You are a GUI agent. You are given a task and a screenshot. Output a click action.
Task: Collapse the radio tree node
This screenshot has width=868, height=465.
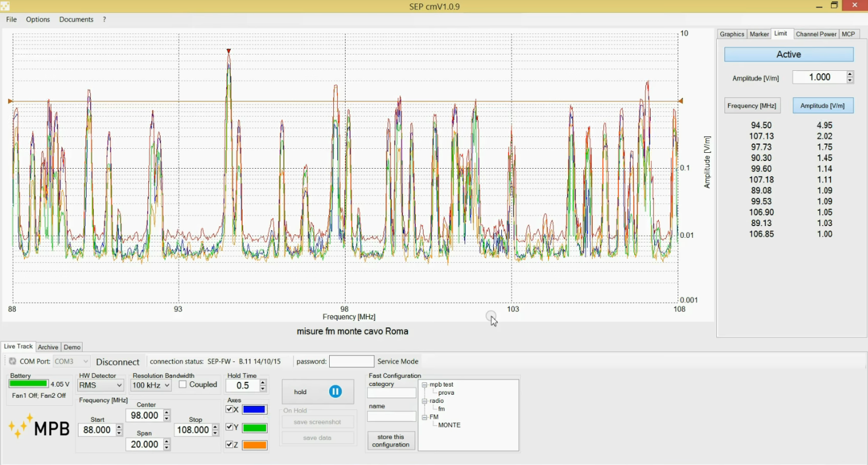pyautogui.click(x=425, y=401)
